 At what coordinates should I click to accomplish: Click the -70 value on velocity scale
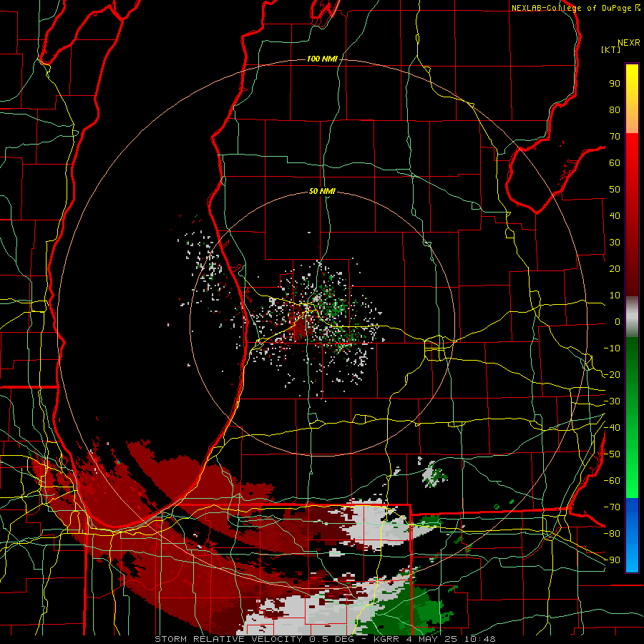(612, 507)
